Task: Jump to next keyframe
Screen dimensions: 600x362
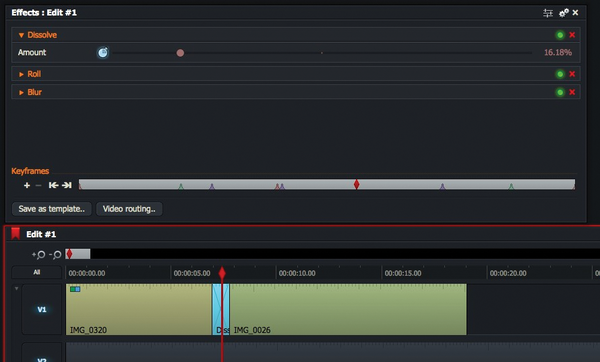Action: (67, 185)
